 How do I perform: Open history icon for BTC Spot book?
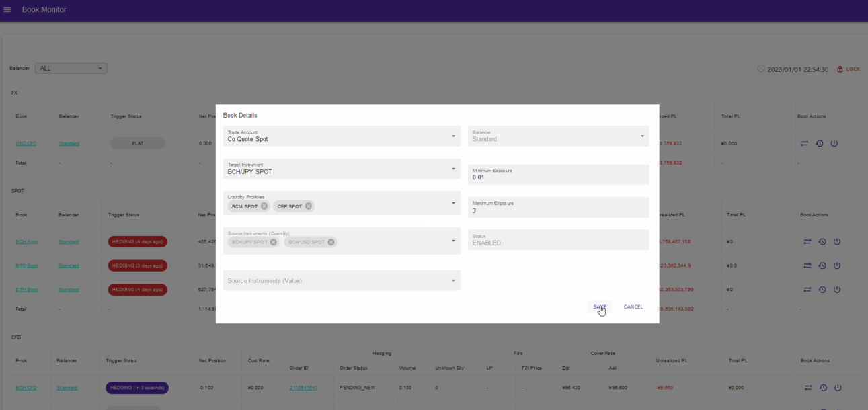click(x=822, y=265)
